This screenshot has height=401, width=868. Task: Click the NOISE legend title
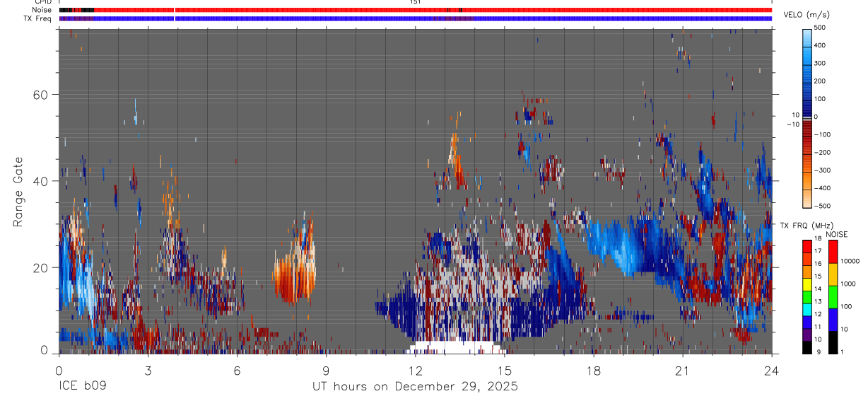pyautogui.click(x=836, y=234)
